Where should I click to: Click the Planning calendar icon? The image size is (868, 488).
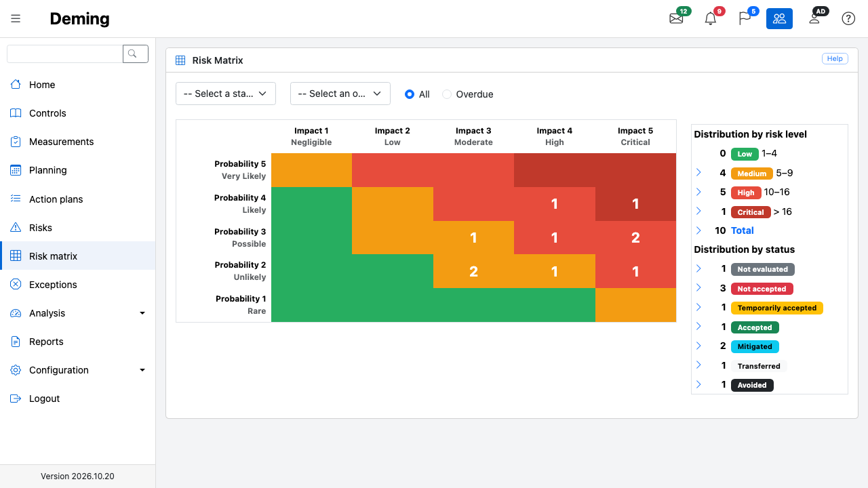point(16,170)
